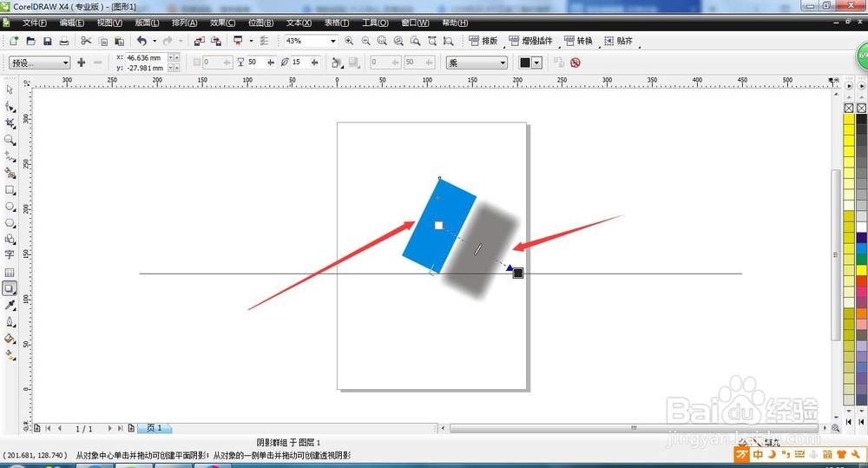Click the shadow feathering field showing 15
The width and height of the screenshot is (868, 468).
[x=299, y=63]
